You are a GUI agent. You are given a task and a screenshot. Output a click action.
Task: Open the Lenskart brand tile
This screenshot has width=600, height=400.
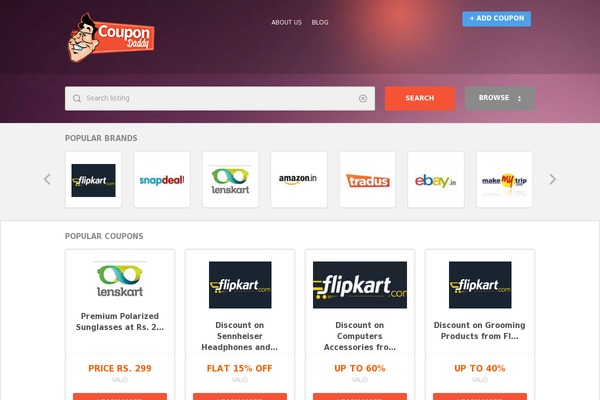230,180
